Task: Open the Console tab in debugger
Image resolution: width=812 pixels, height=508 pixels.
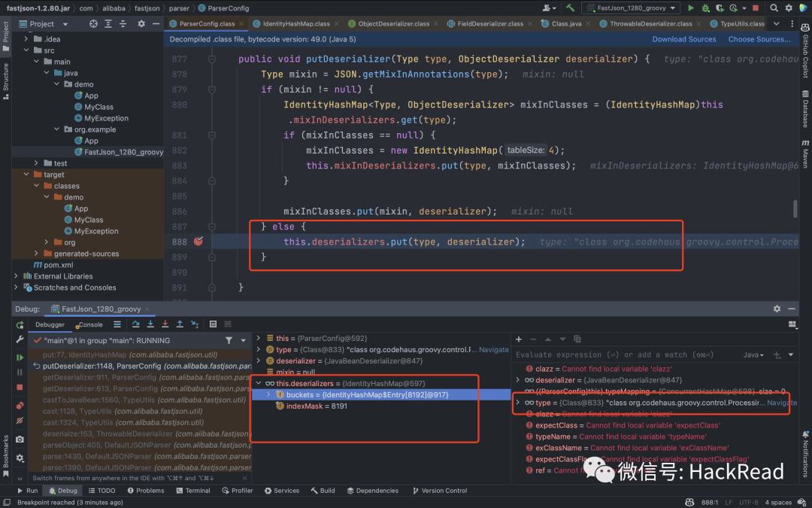Action: [89, 324]
